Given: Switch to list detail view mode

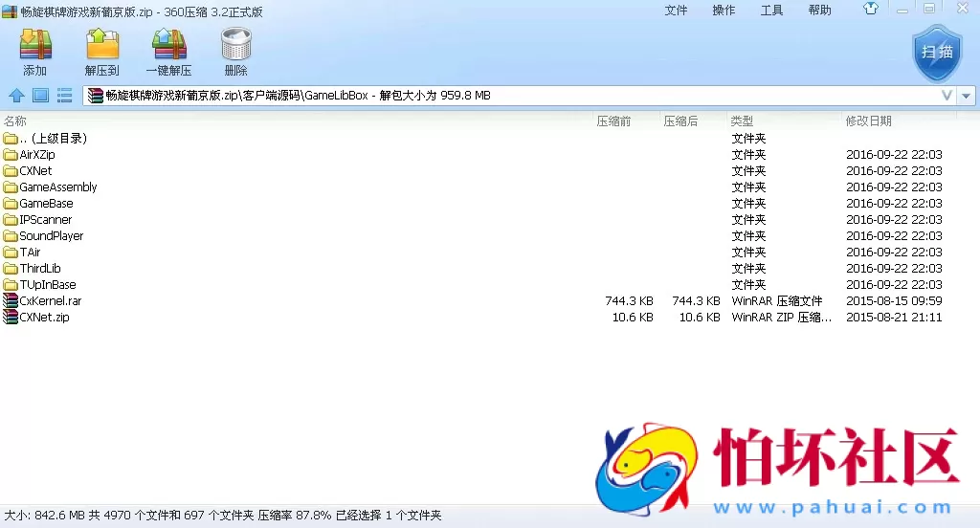Looking at the screenshot, I should [64, 96].
